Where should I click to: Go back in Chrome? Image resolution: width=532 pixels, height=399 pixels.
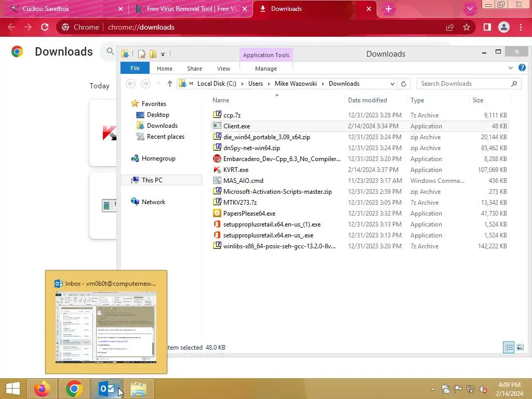[x=11, y=27]
